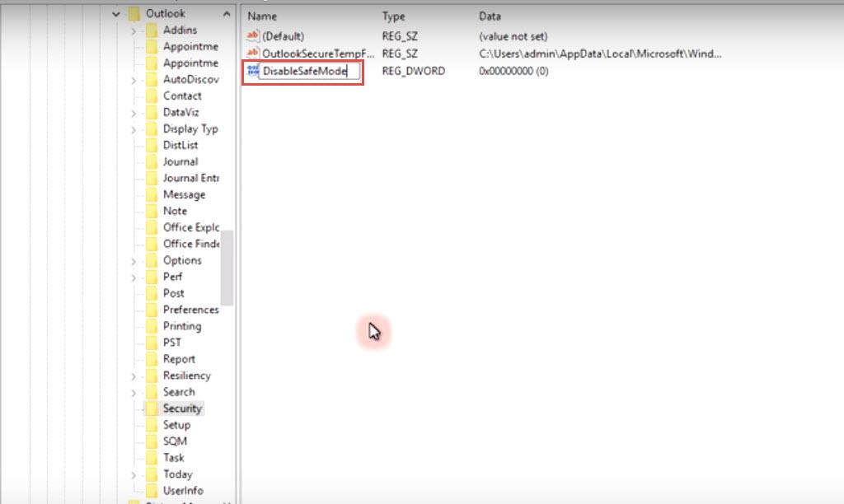Click the C:\Users\admin\AppData path data cell

click(x=600, y=54)
